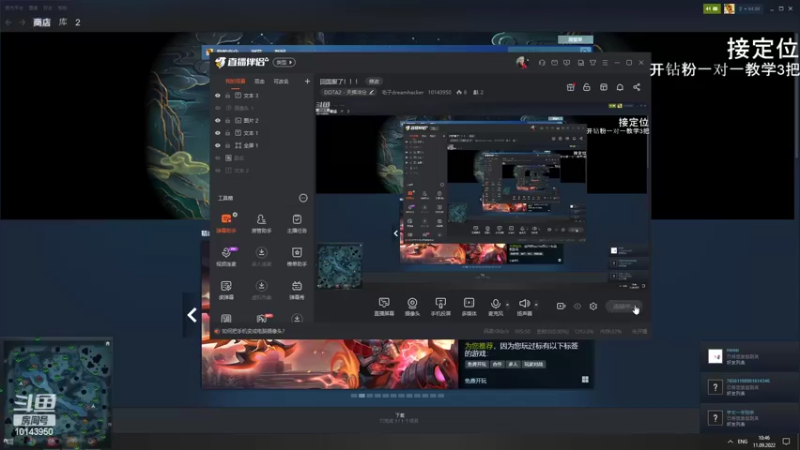The width and height of the screenshot is (800, 450).
Task: Open the 榜单助手 ranking assistant tool
Action: pyautogui.click(x=296, y=256)
